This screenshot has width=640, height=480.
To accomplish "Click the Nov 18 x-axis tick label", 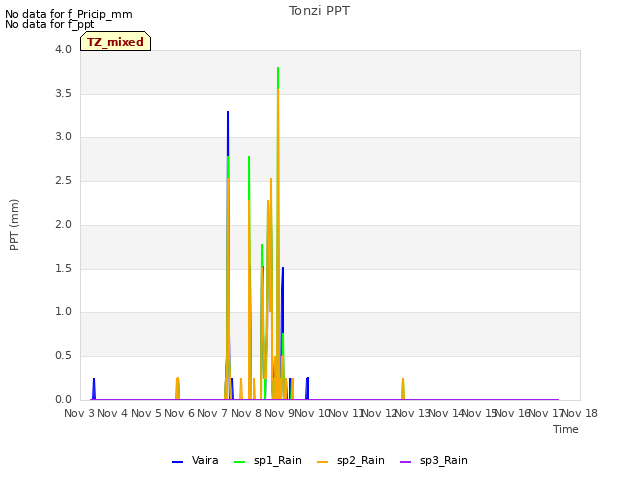I will click(580, 413).
